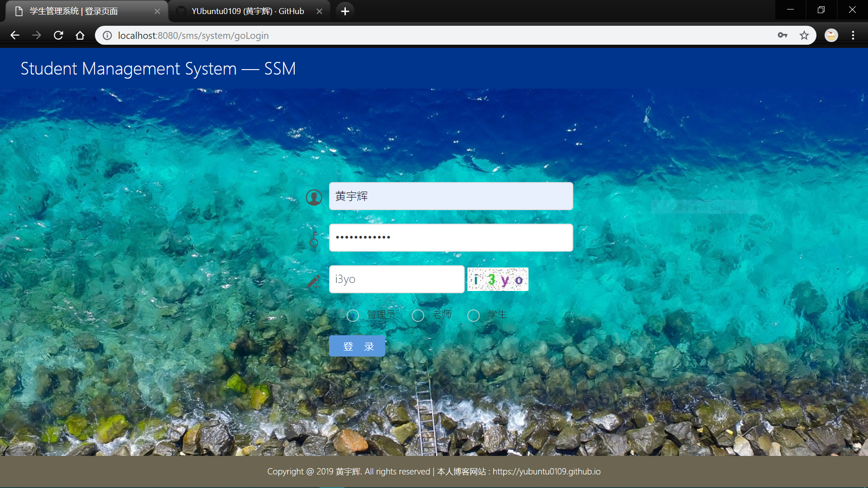Open a new browser tab

tap(345, 11)
